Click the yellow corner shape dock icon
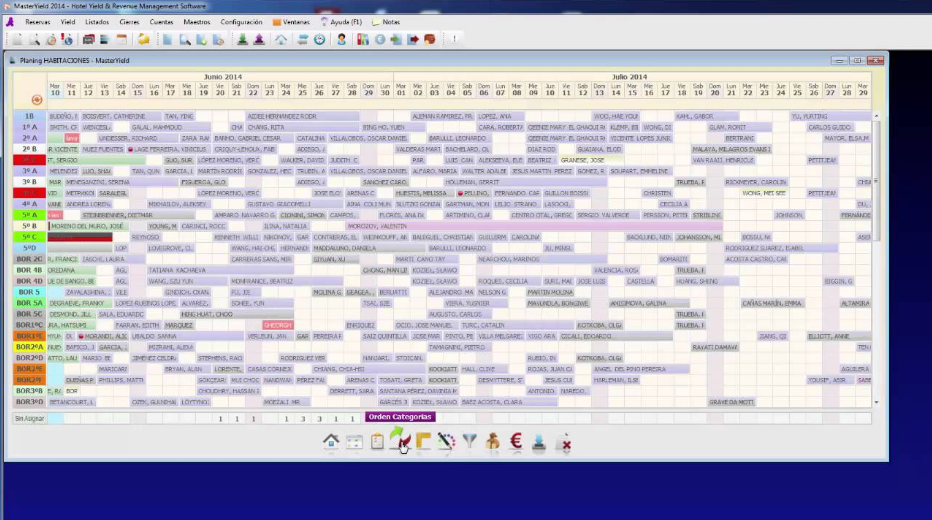Screen dimensions: 932x520 (x=423, y=442)
